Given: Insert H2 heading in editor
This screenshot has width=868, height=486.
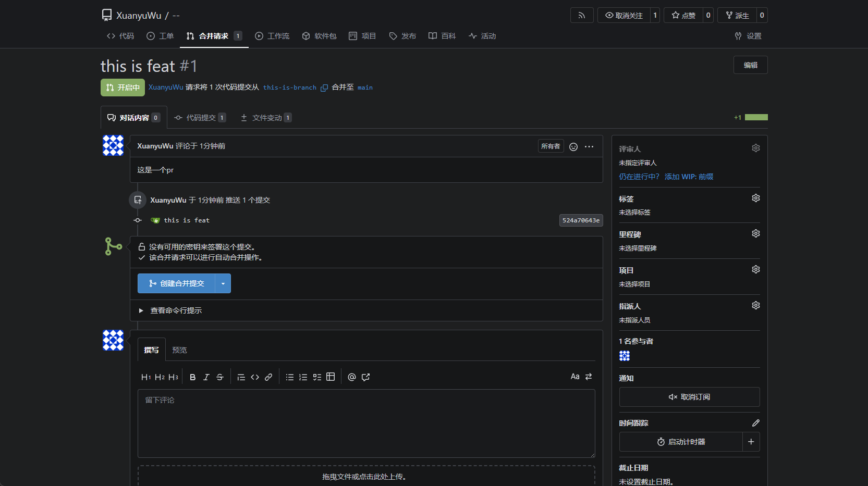Looking at the screenshot, I should point(160,377).
